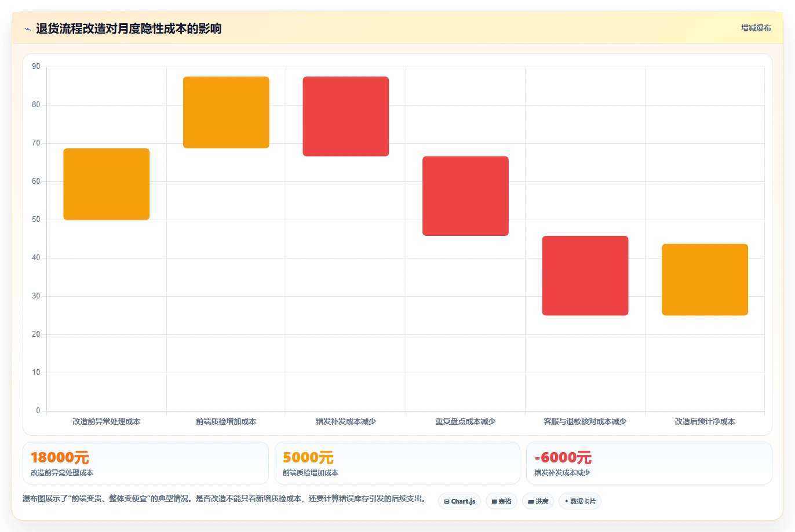The image size is (795, 532).
Task: Select the Chart.js tag chip
Action: (460, 501)
